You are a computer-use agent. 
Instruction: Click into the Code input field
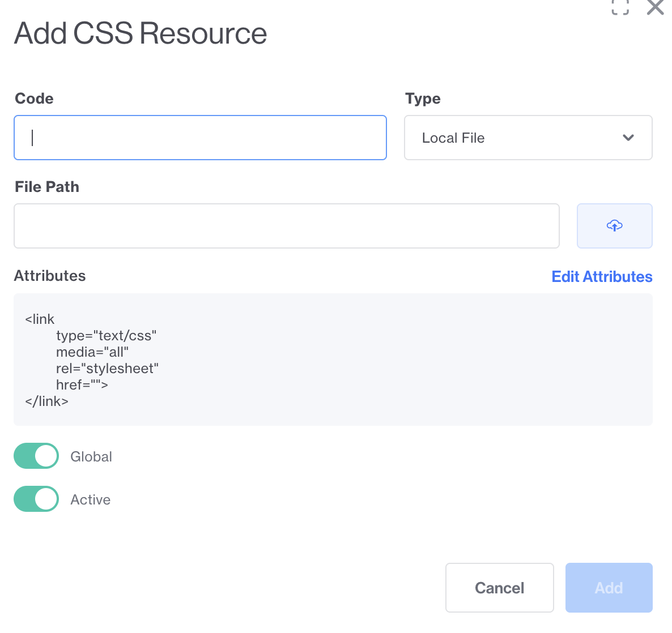click(200, 138)
